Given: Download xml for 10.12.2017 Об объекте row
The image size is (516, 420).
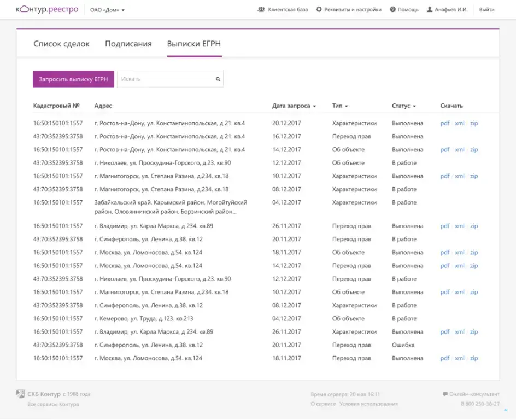Looking at the screenshot, I should tap(460, 292).
